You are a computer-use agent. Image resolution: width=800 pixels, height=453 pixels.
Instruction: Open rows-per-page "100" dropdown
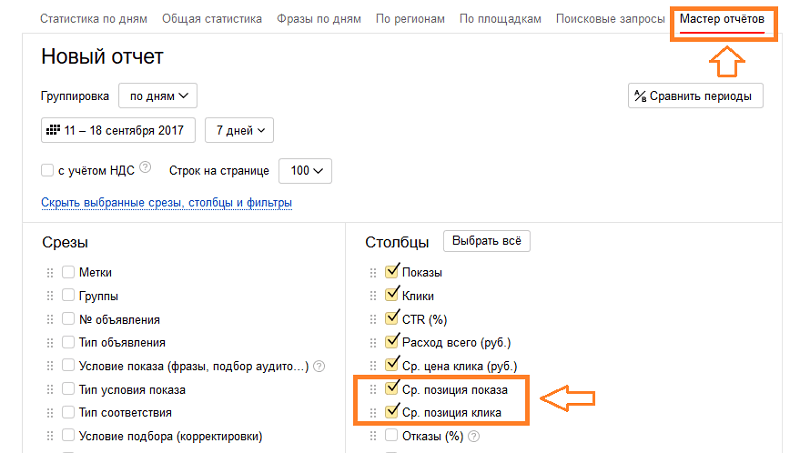coord(305,171)
